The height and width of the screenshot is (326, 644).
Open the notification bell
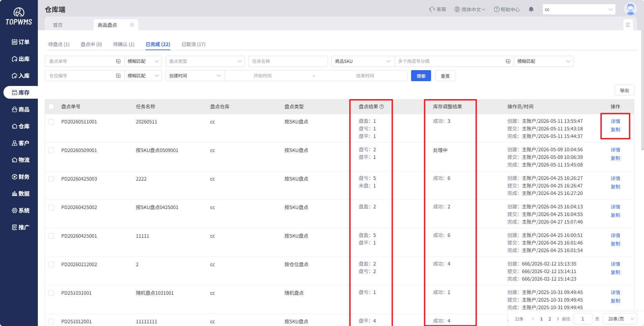click(531, 9)
